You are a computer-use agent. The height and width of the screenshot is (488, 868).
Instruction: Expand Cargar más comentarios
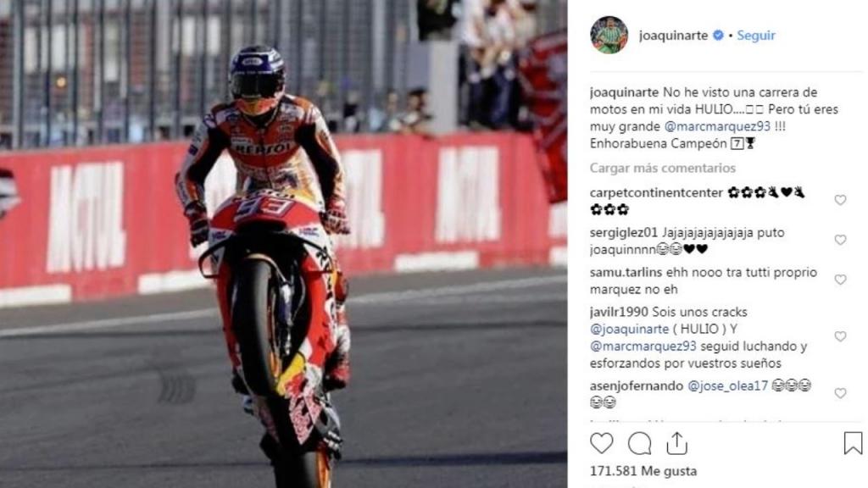[x=663, y=168]
